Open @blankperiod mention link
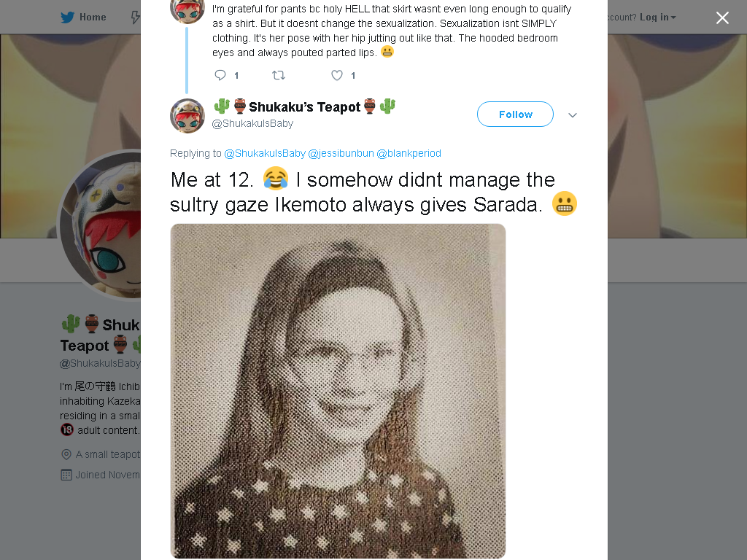This screenshot has height=560, width=747. click(x=409, y=153)
